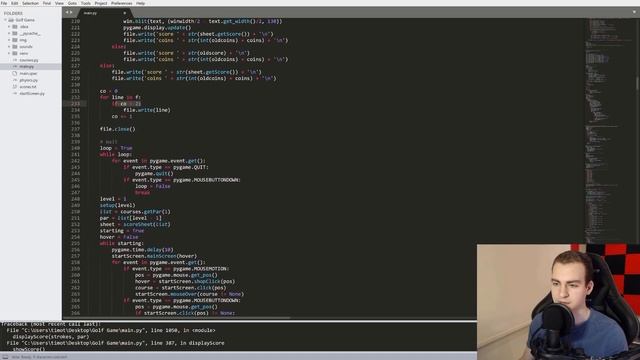Click the Traceback header line in console
Image resolution: width=640 pixels, height=360 pixels.
pyautogui.click(x=51, y=324)
